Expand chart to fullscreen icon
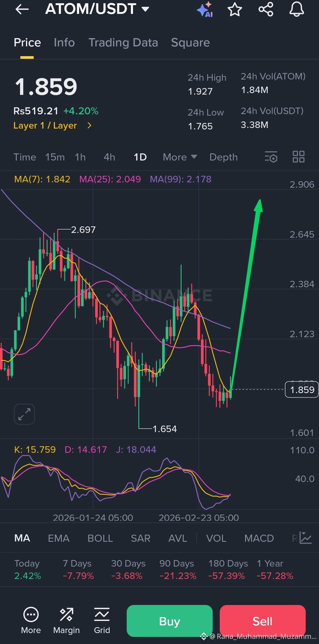The width and height of the screenshot is (319, 644). pos(24,414)
